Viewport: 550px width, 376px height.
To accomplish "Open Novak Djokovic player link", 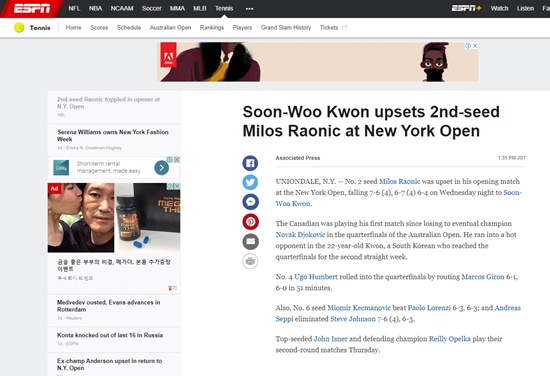I will (300, 235).
